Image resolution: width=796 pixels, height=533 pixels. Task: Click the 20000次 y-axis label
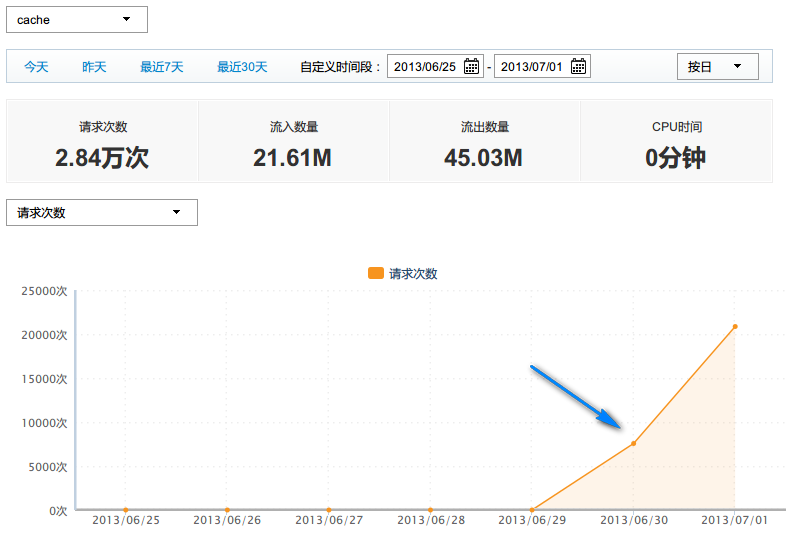[44, 335]
